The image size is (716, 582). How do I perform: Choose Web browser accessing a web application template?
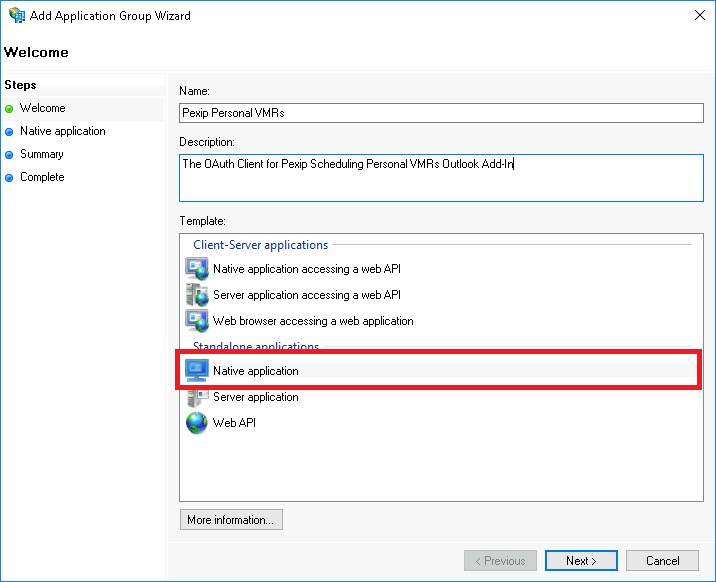coord(313,321)
